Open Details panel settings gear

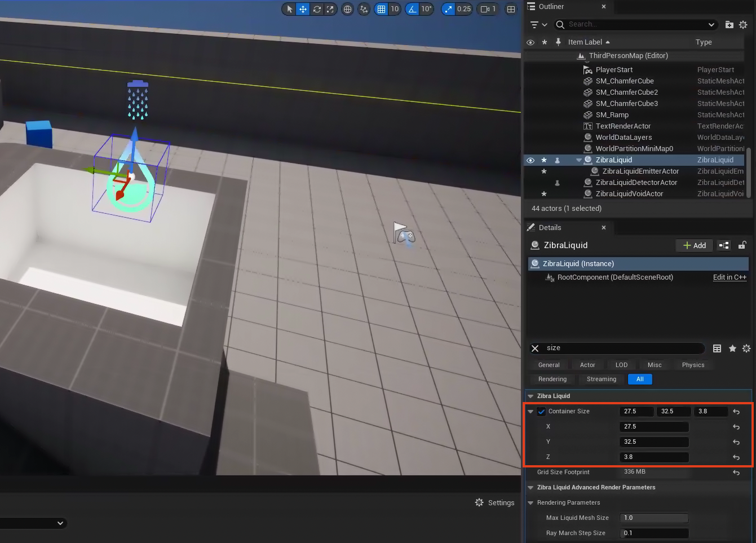(746, 348)
